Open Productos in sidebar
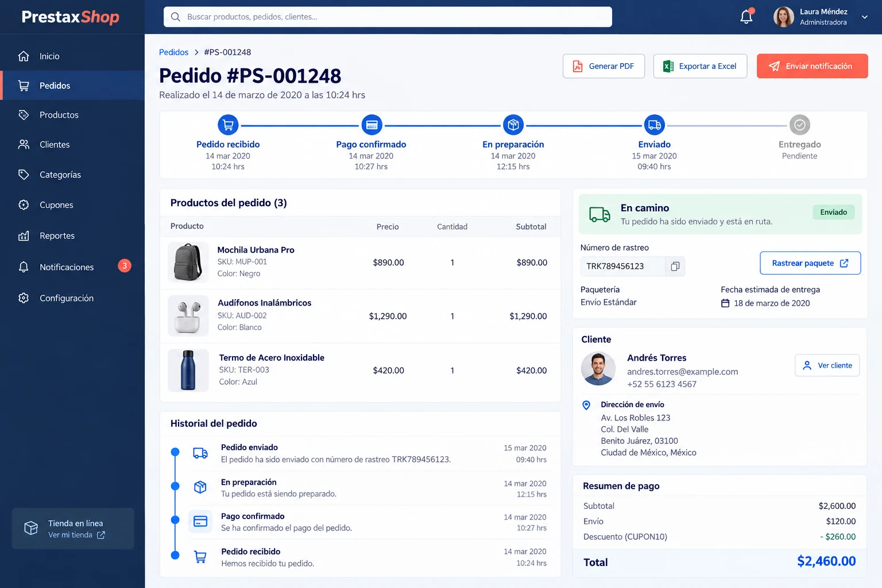The image size is (882, 588). click(72, 115)
